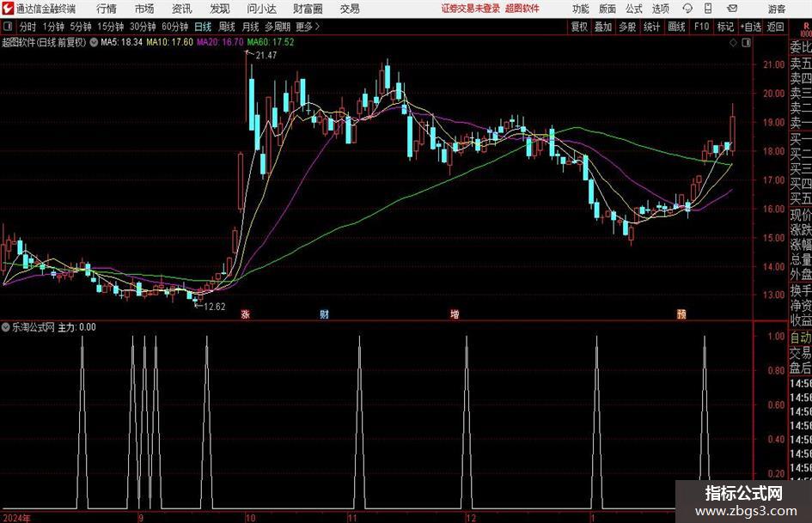Click the 叠加 overlay button
Image resolution: width=812 pixels, height=523 pixels.
click(x=603, y=27)
